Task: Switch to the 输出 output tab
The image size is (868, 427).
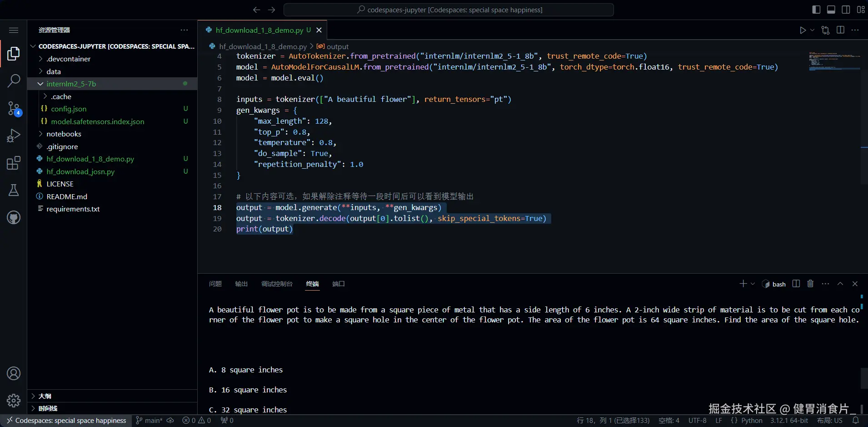Action: pyautogui.click(x=241, y=284)
